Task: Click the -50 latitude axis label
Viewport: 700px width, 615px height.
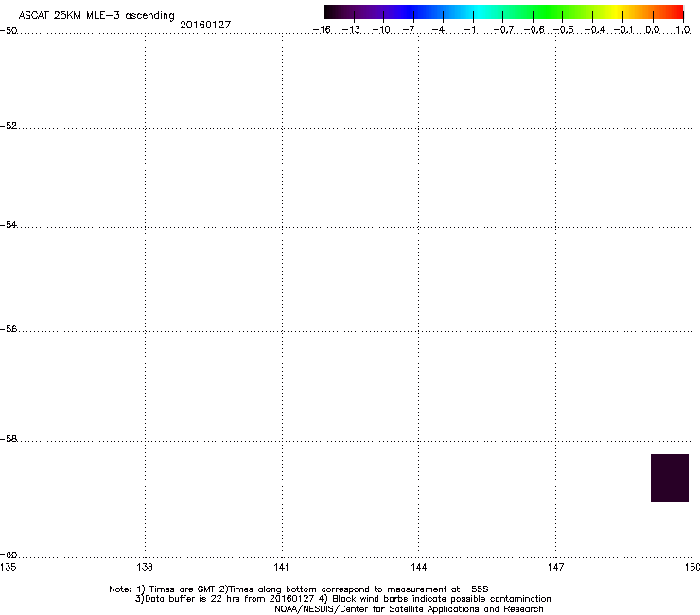Action: pos(9,31)
